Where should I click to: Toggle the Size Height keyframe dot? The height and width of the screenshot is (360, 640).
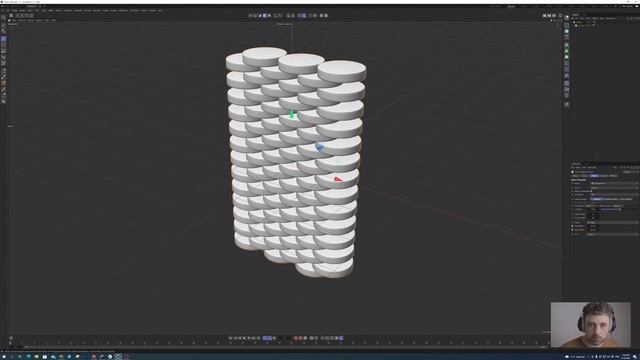click(x=572, y=230)
